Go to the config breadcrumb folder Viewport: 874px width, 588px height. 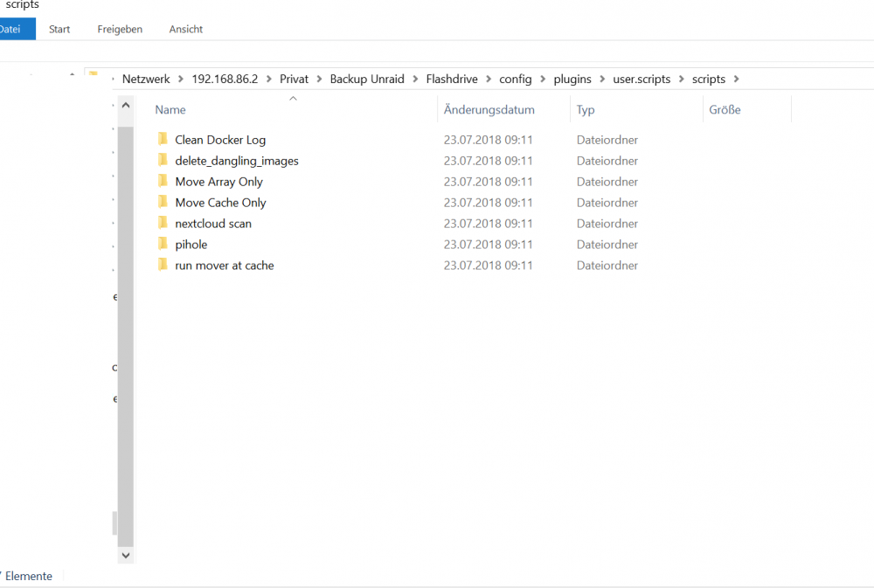point(515,80)
